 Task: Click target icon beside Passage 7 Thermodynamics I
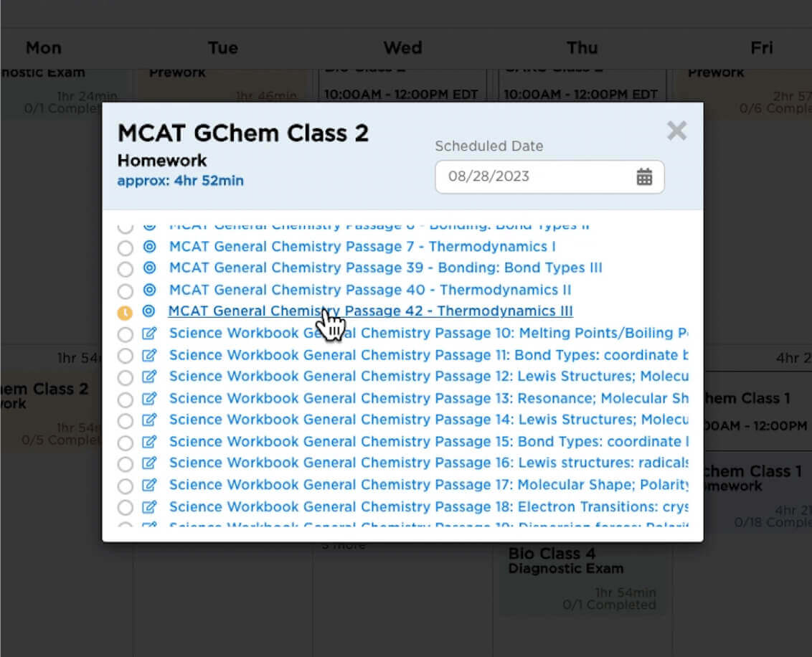pos(149,247)
